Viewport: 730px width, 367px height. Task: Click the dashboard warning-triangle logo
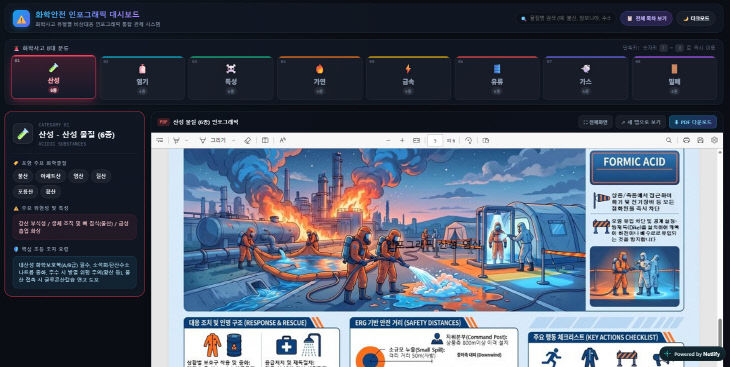(x=21, y=19)
